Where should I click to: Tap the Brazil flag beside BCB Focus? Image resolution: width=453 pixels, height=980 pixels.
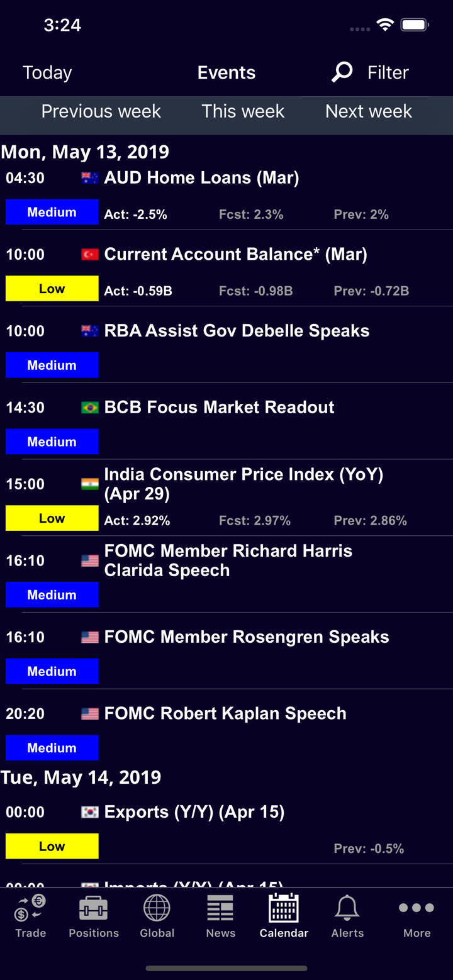[90, 408]
